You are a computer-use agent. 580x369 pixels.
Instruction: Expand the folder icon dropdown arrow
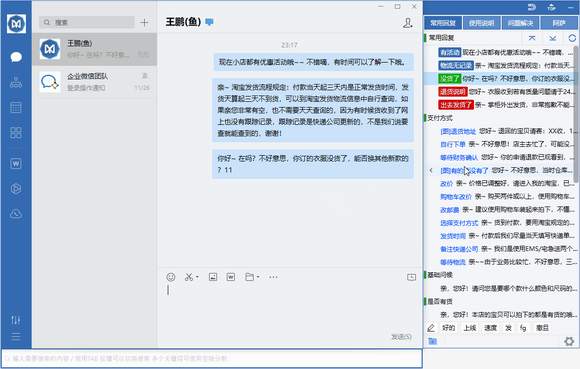(258, 277)
